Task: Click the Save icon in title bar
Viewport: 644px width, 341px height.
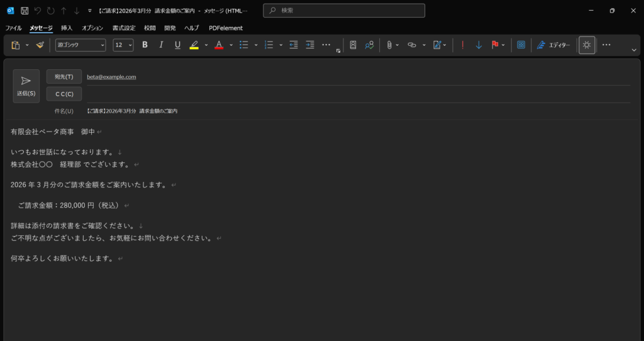Action: pyautogui.click(x=25, y=11)
